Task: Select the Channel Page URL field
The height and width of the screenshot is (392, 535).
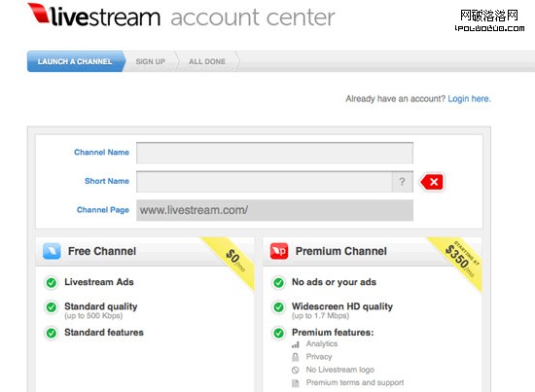Action: click(x=274, y=210)
